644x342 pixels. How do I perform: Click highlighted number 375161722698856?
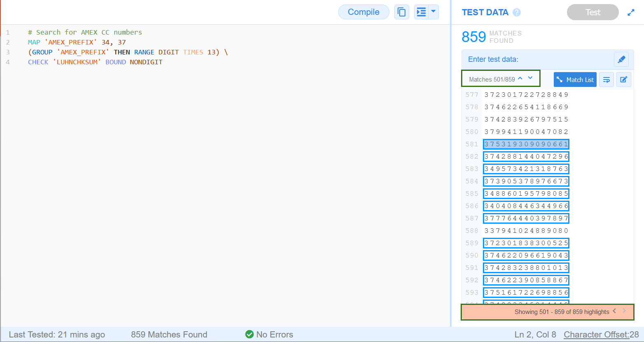pos(526,293)
